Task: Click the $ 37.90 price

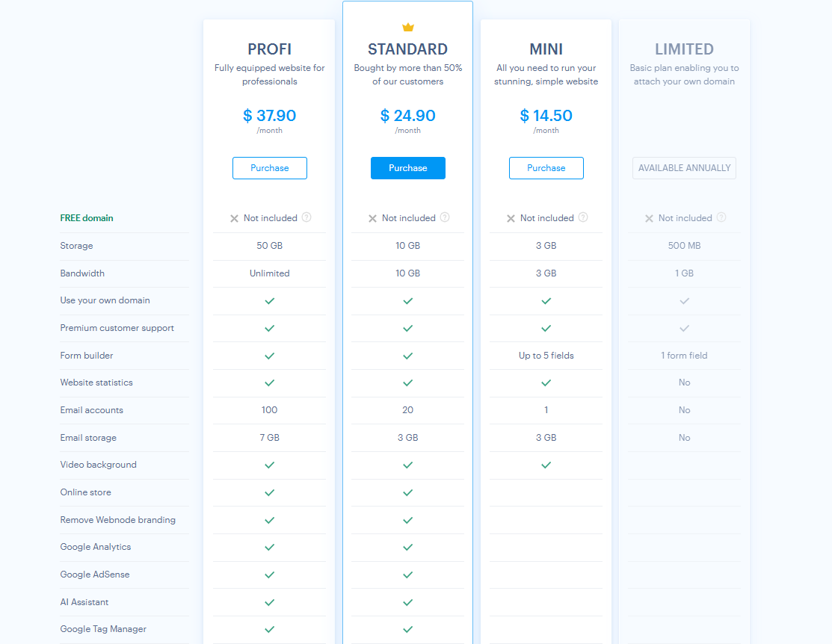Action: 270,116
